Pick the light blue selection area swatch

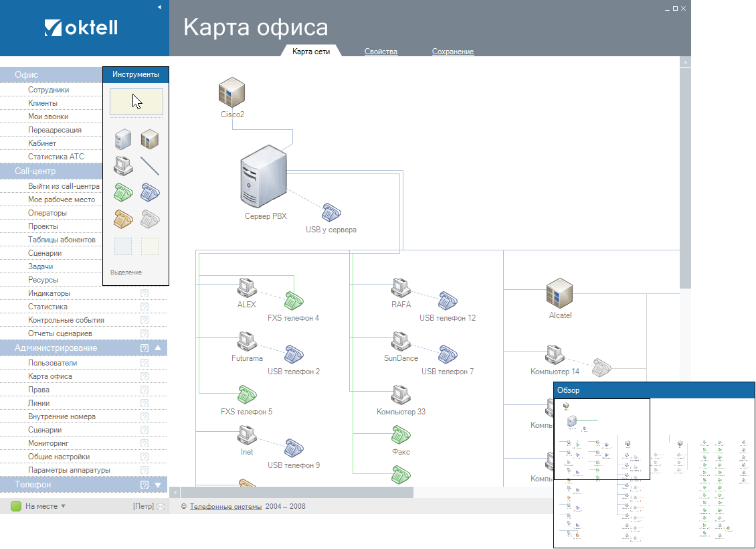click(123, 246)
